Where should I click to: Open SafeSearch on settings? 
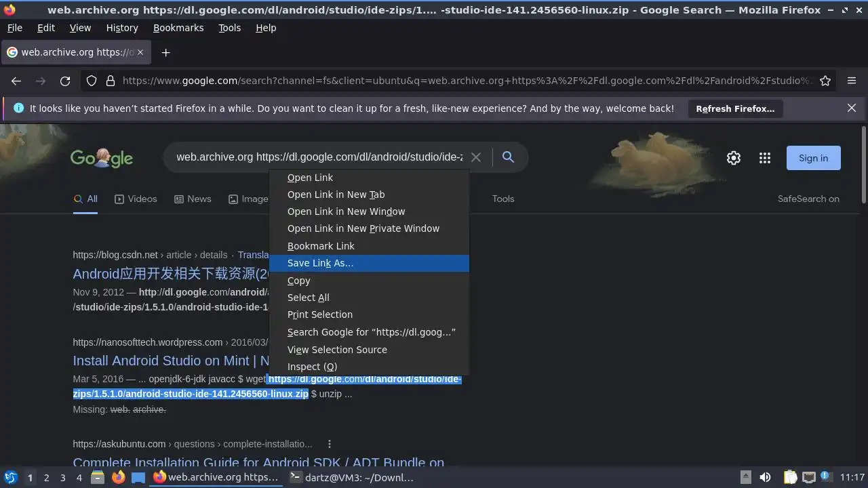[808, 199]
